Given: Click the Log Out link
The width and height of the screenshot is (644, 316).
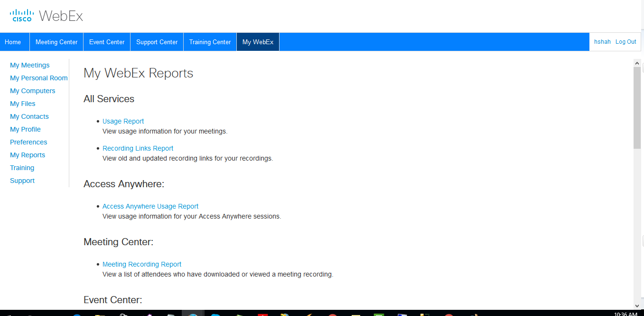Looking at the screenshot, I should click(625, 41).
